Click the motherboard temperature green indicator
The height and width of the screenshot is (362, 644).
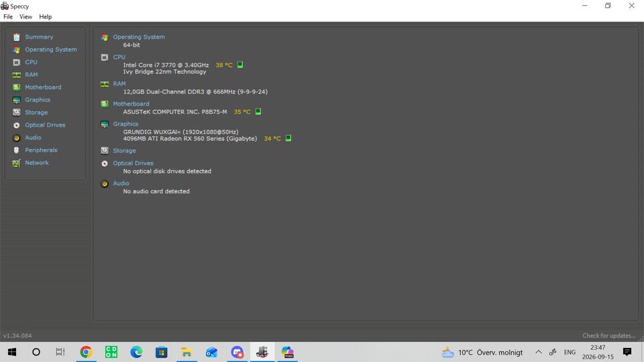258,111
